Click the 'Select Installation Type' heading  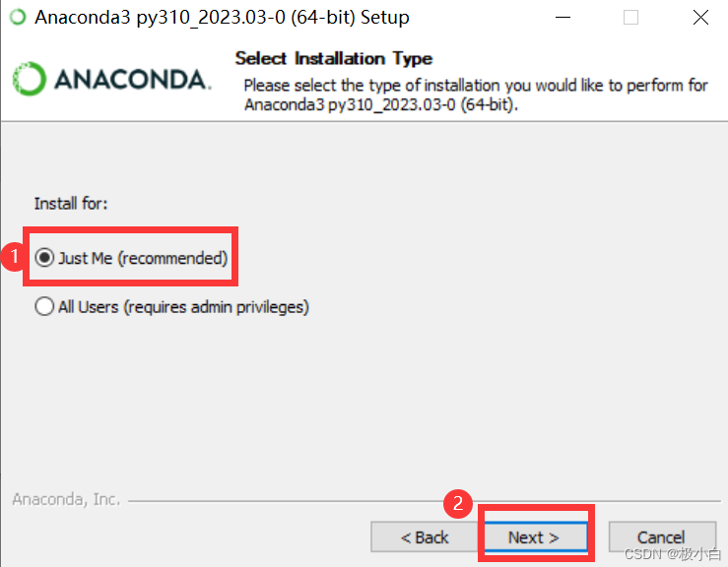pos(333,58)
